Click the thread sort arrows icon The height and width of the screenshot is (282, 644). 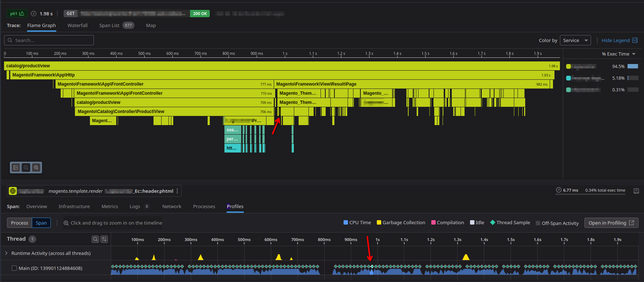coord(104,239)
